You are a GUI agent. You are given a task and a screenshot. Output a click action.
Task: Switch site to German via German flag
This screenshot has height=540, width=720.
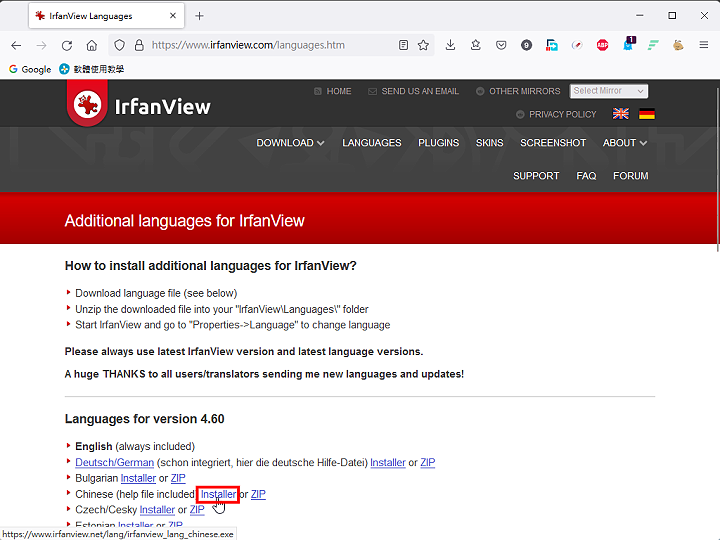pyautogui.click(x=647, y=113)
